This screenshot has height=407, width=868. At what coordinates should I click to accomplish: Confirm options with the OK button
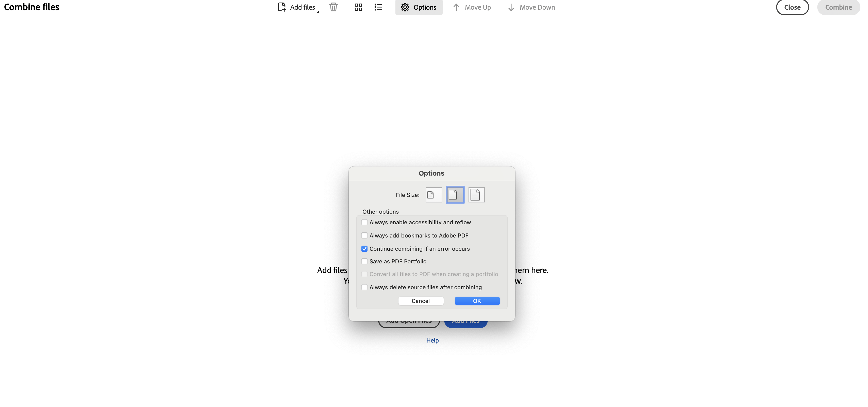(x=477, y=301)
